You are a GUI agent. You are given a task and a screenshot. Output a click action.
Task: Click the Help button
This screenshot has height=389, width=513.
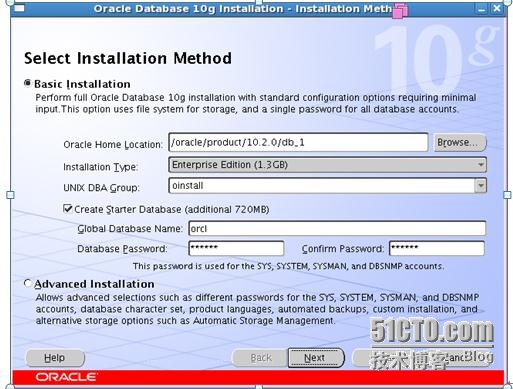pos(55,358)
